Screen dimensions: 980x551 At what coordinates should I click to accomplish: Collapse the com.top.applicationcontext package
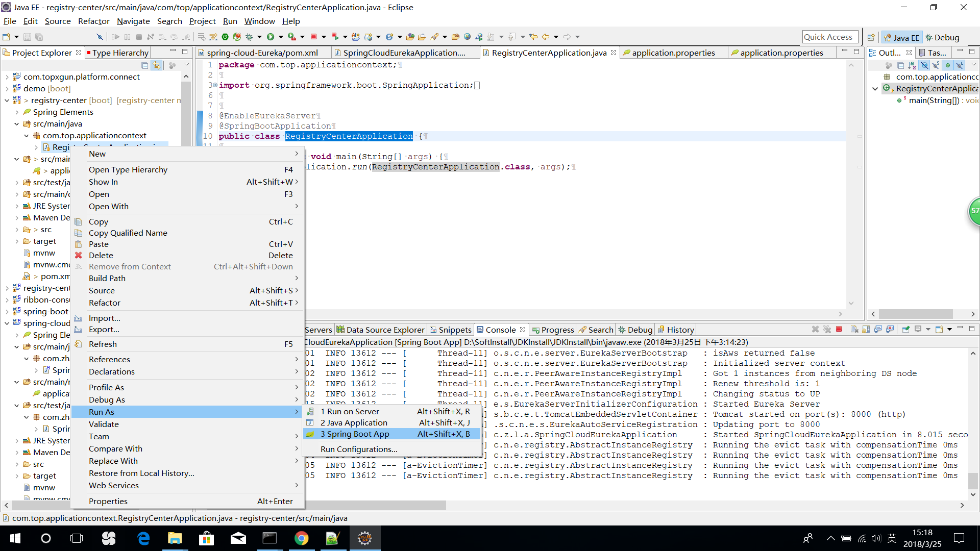[27, 136]
